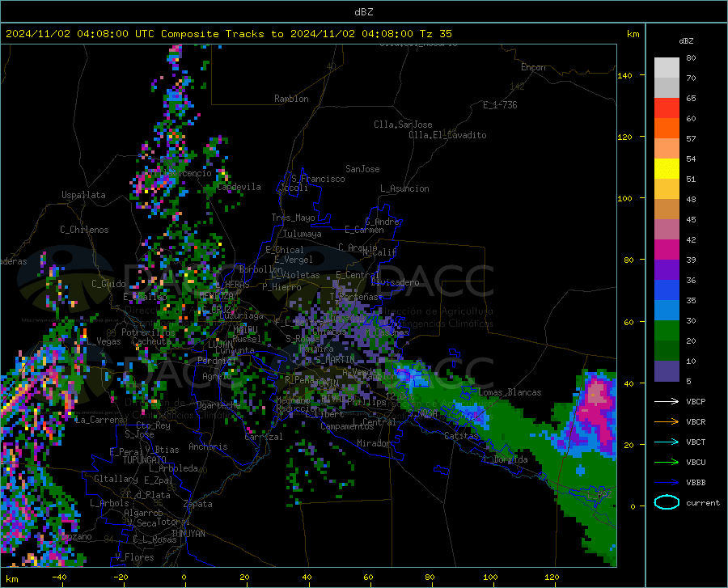Click the 'Zapata' place label

pos(198,504)
